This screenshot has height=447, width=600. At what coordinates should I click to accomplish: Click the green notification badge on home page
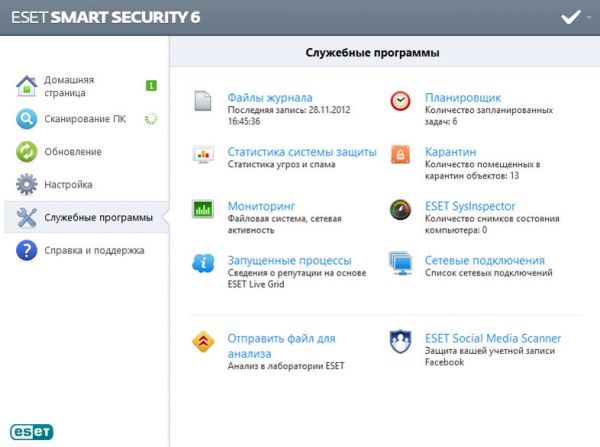[151, 86]
